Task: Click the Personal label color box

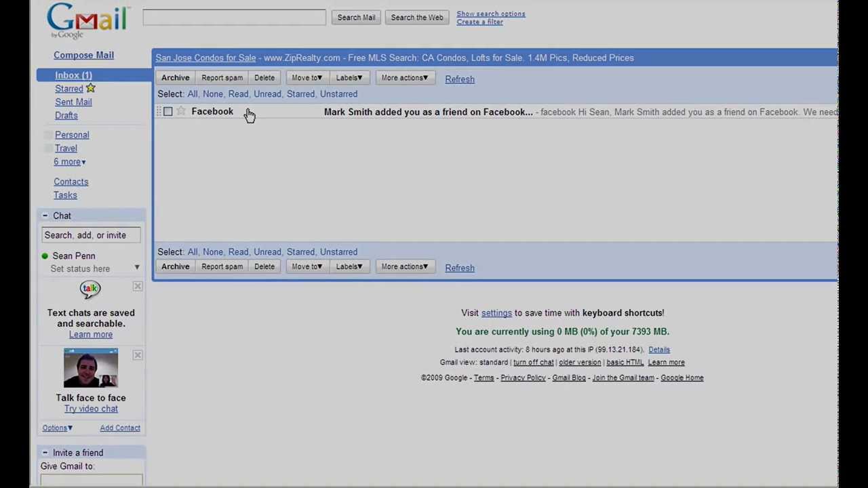Action: (48, 135)
